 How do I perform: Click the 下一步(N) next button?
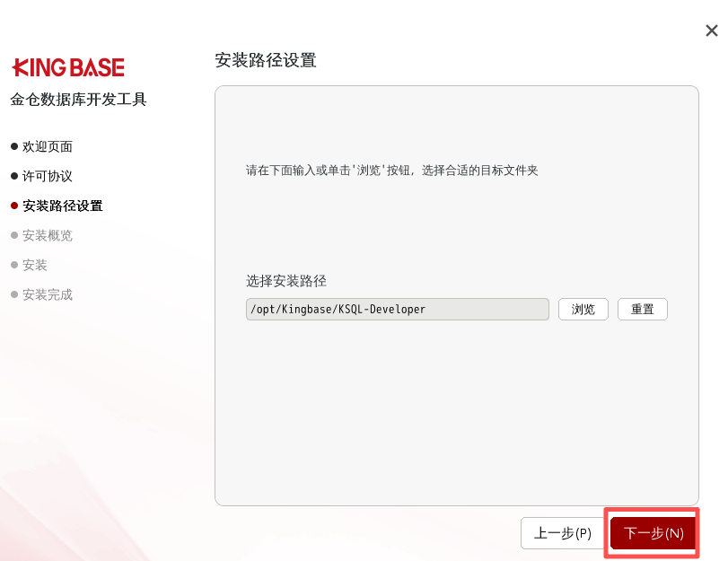point(653,533)
